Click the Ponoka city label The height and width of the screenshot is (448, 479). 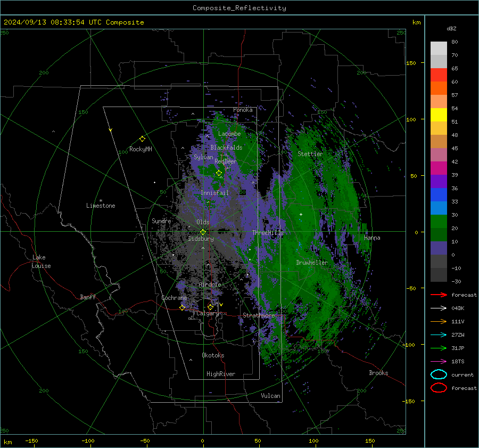243,110
